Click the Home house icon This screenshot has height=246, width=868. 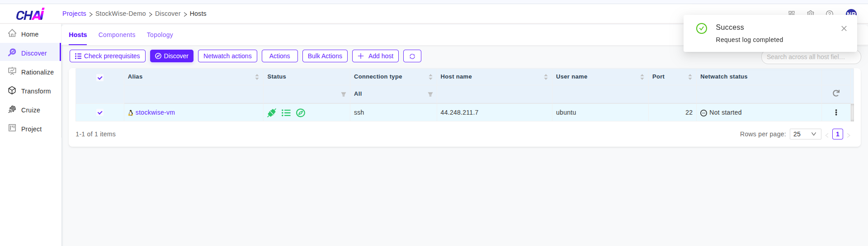12,33
